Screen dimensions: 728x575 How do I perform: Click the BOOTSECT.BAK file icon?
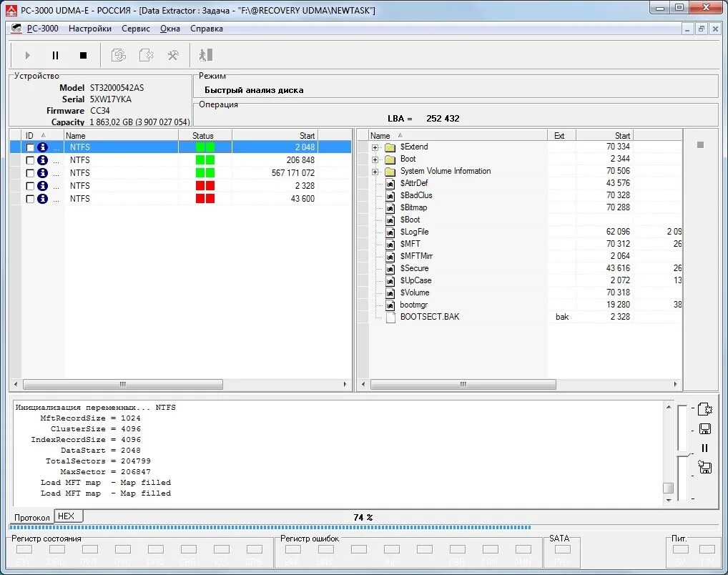tap(390, 318)
